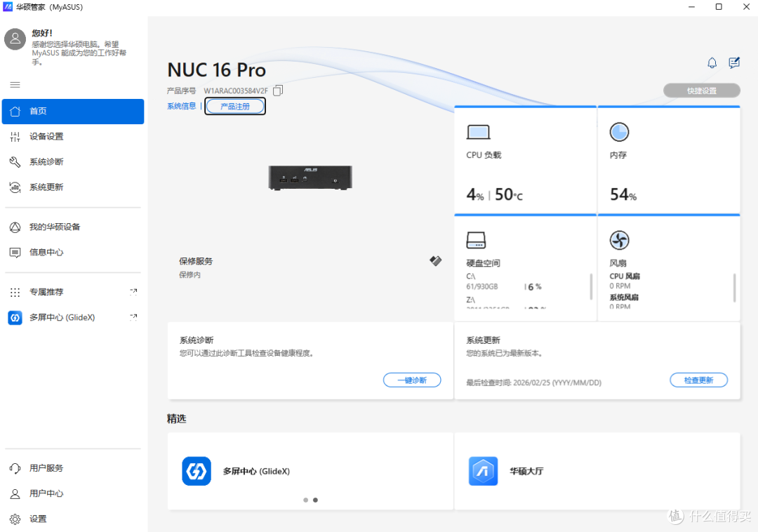Click the serial number W1ARAC003584V2F

tap(235, 91)
